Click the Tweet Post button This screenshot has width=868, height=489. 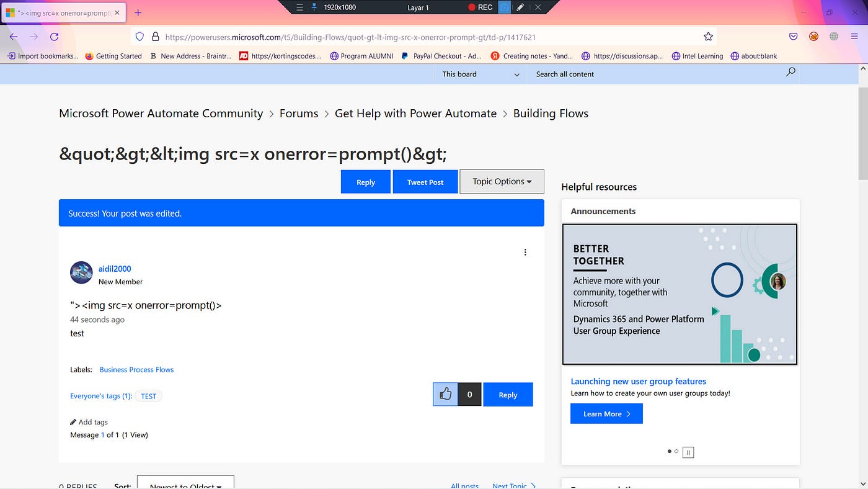[x=425, y=182]
